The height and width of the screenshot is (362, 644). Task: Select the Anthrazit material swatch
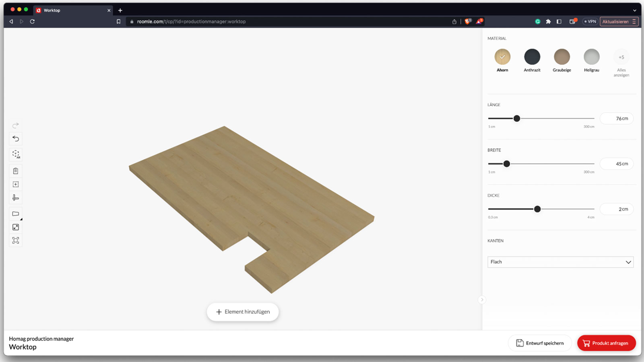532,57
